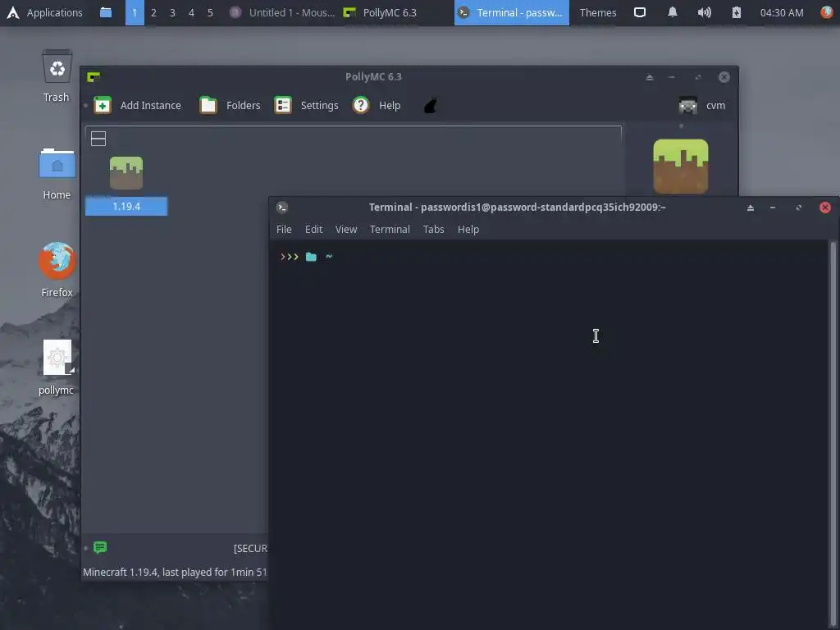This screenshot has height=630, width=840.
Task: Open Folders in PollyMC toolbar
Action: point(230,106)
